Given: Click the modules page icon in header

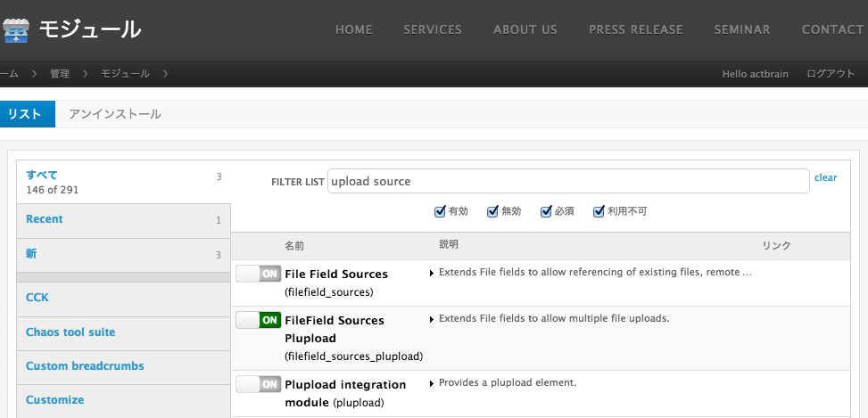Looking at the screenshot, I should click(x=16, y=30).
